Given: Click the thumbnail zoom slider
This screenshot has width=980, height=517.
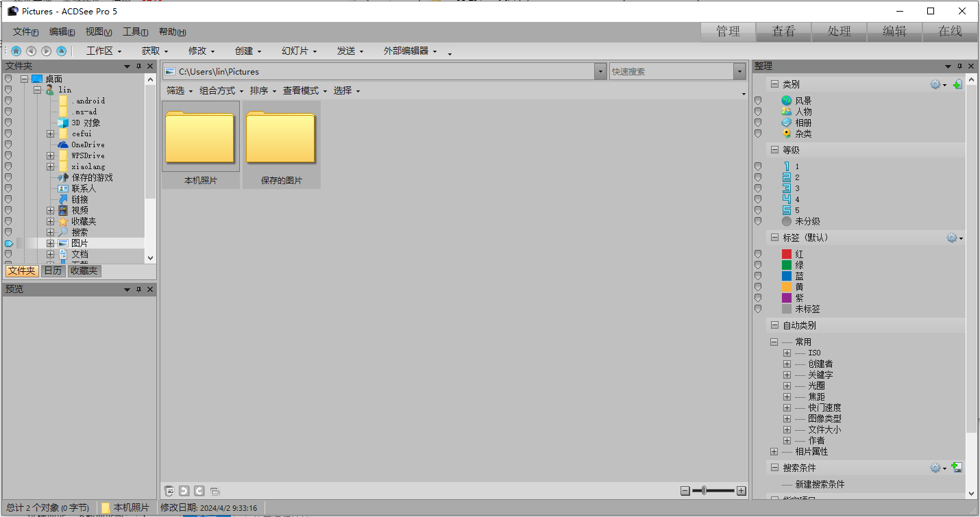Looking at the screenshot, I should coord(713,491).
